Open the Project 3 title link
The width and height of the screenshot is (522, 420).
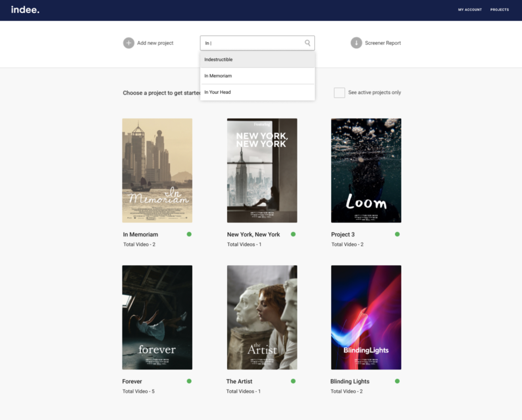(343, 235)
